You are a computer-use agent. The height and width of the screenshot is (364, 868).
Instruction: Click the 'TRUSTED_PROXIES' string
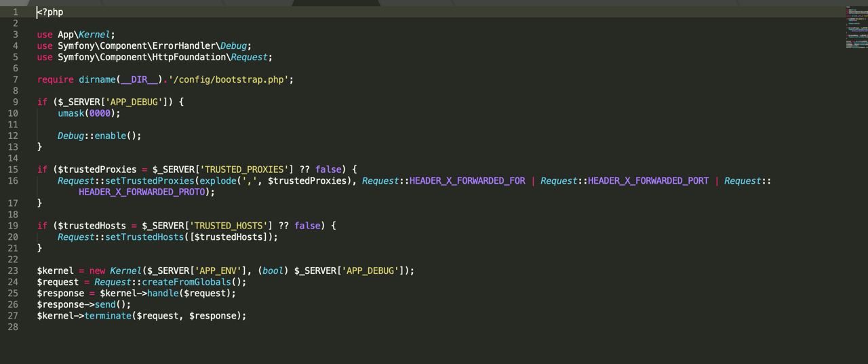click(x=244, y=169)
